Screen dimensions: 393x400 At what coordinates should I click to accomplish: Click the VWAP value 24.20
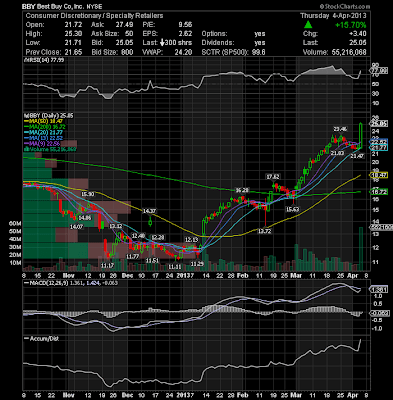click(x=183, y=52)
